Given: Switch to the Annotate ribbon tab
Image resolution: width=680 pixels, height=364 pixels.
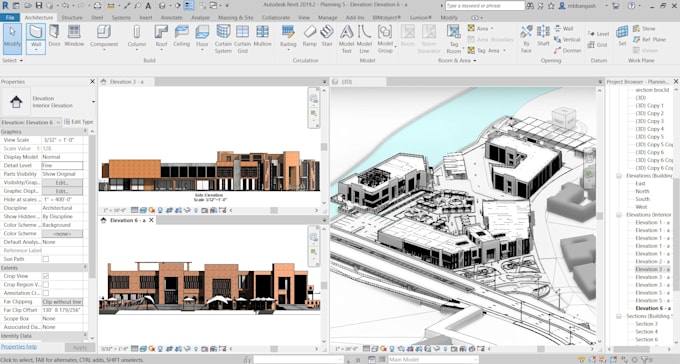Looking at the screenshot, I should coord(171,17).
